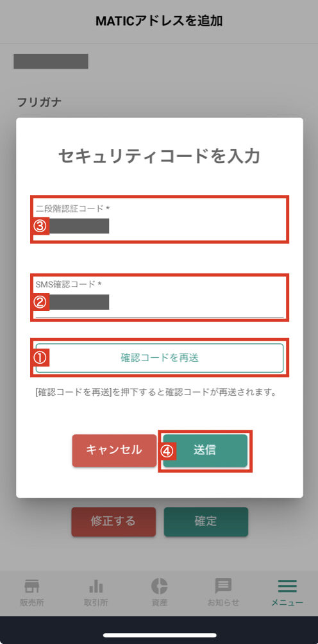Select the メニュー tab label
This screenshot has width=318, height=644.
pos(287,603)
